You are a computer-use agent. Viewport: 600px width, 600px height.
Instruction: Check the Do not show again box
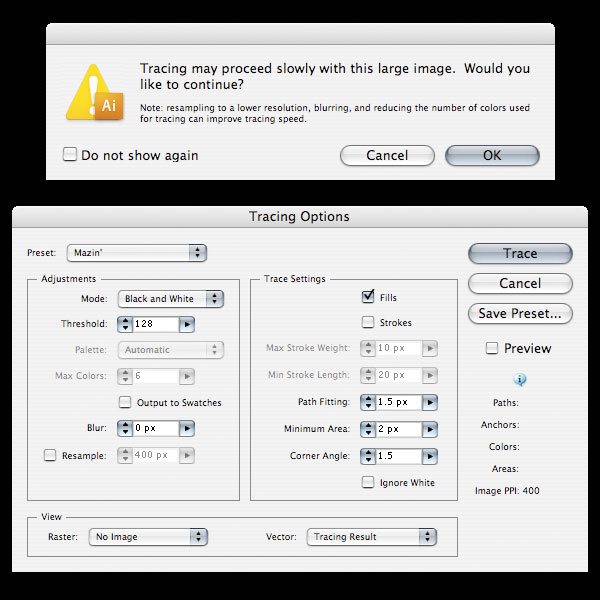point(70,155)
